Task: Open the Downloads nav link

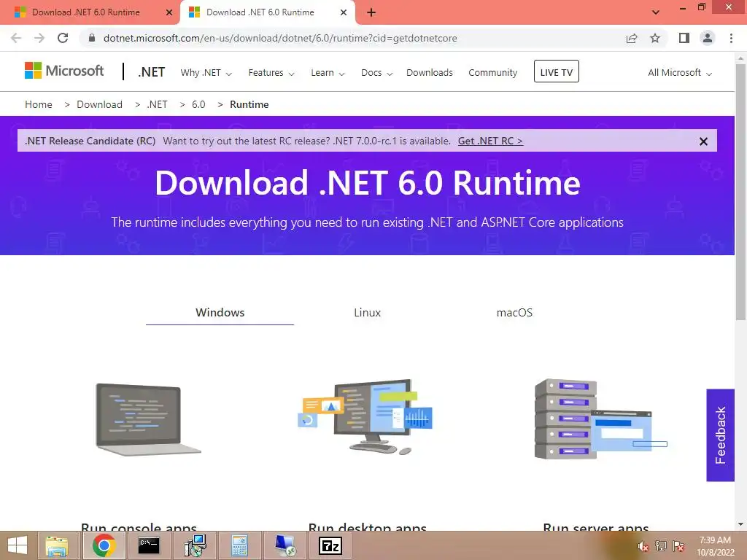Action: pyautogui.click(x=429, y=73)
